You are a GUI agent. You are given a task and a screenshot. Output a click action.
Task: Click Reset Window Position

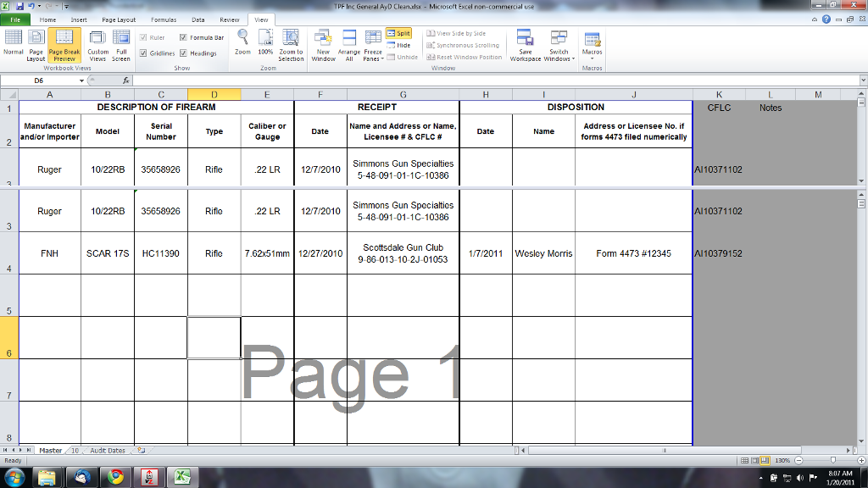pos(464,57)
